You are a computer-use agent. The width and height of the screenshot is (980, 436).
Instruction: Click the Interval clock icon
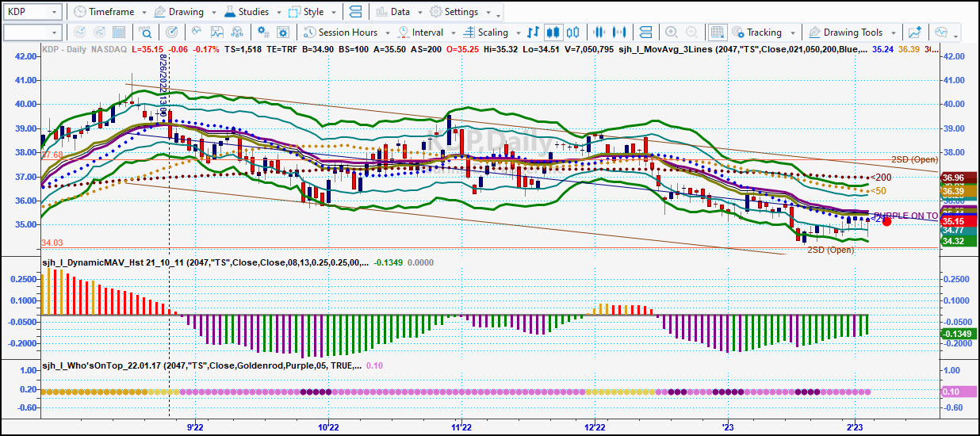[x=404, y=33]
